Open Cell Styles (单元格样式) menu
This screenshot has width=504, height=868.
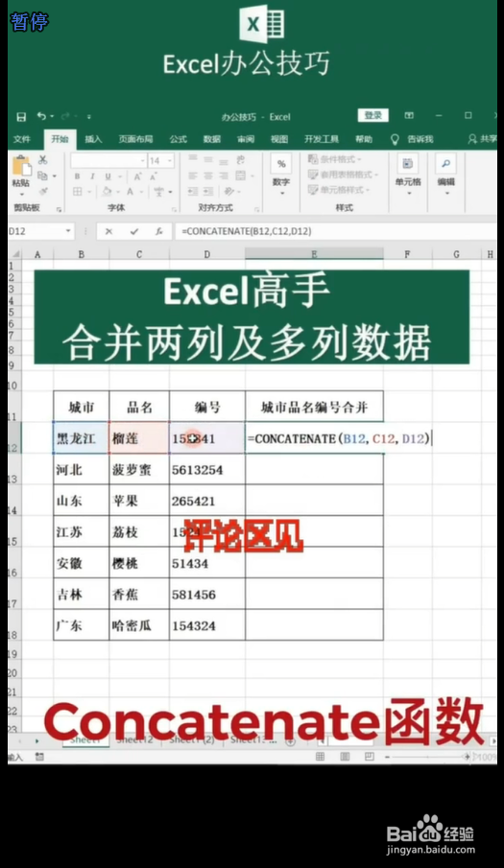(x=338, y=189)
